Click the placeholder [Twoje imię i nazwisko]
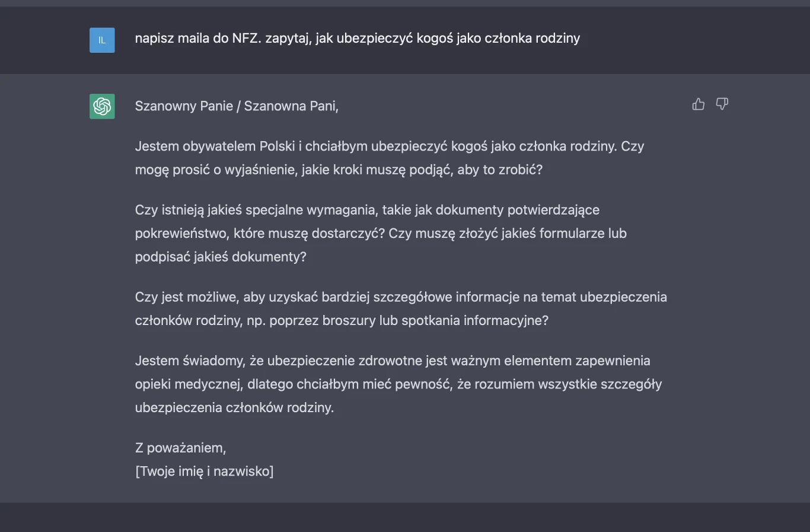Viewport: 810px width, 532px height. coord(205,471)
